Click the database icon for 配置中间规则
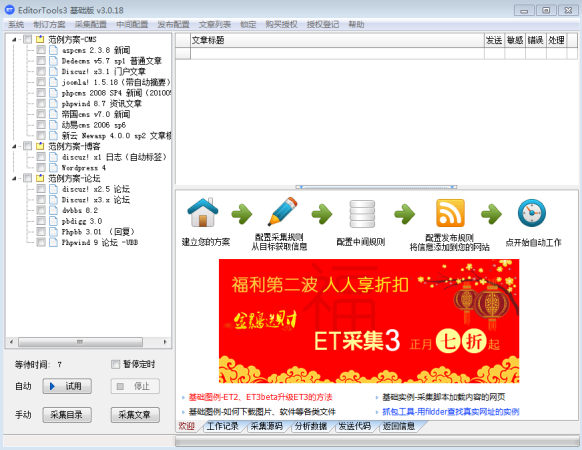Image resolution: width=582 pixels, height=450 pixels. 362,214
